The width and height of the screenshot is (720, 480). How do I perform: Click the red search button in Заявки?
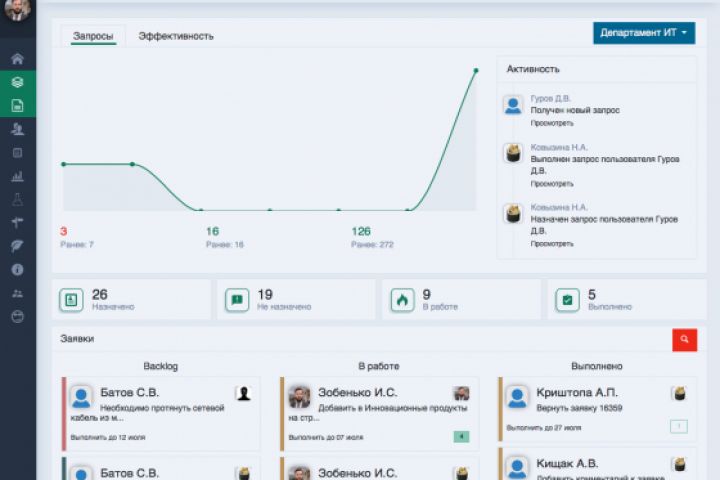point(684,340)
